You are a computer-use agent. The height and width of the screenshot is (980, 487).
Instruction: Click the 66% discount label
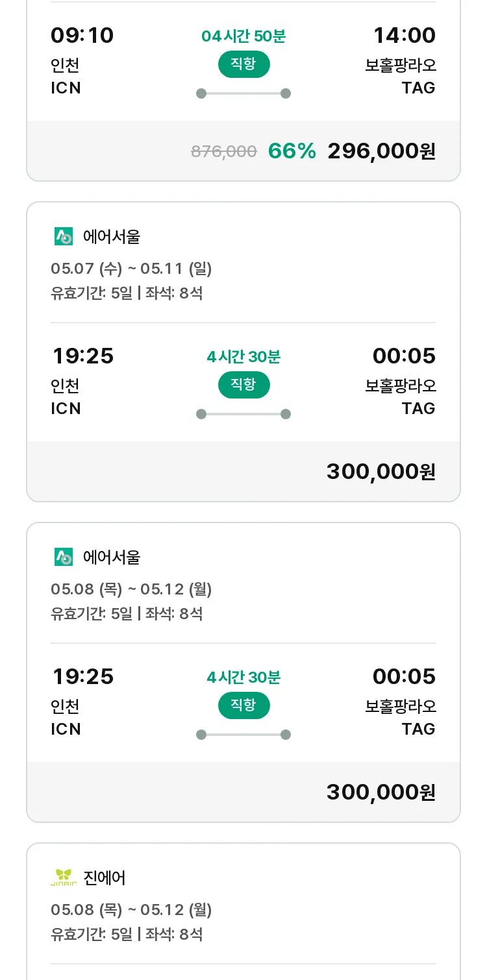pyautogui.click(x=292, y=151)
